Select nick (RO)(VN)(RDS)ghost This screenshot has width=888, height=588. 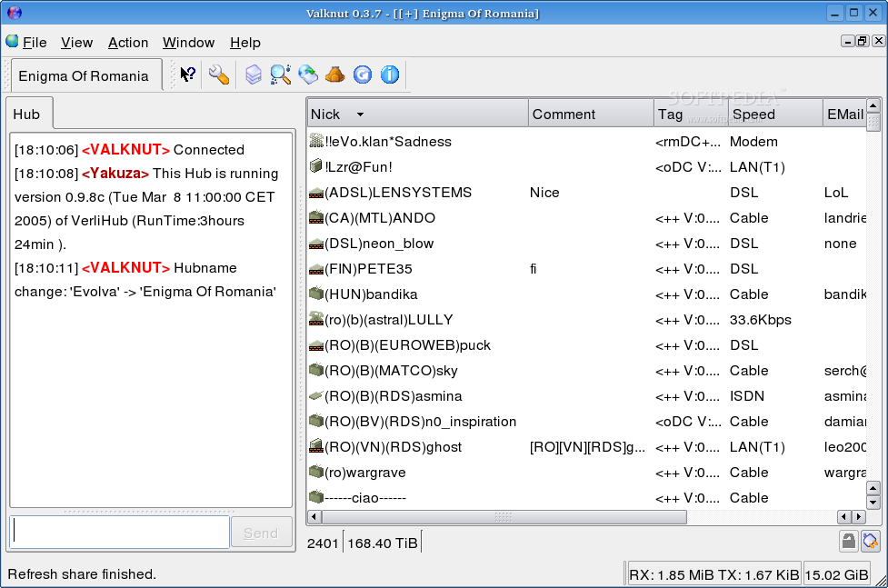(x=393, y=447)
